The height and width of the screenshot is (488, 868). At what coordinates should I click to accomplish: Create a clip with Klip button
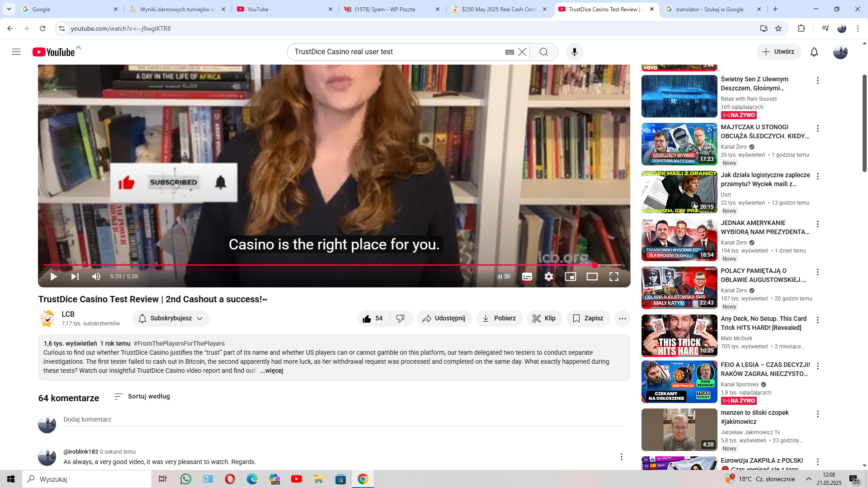pyautogui.click(x=544, y=319)
